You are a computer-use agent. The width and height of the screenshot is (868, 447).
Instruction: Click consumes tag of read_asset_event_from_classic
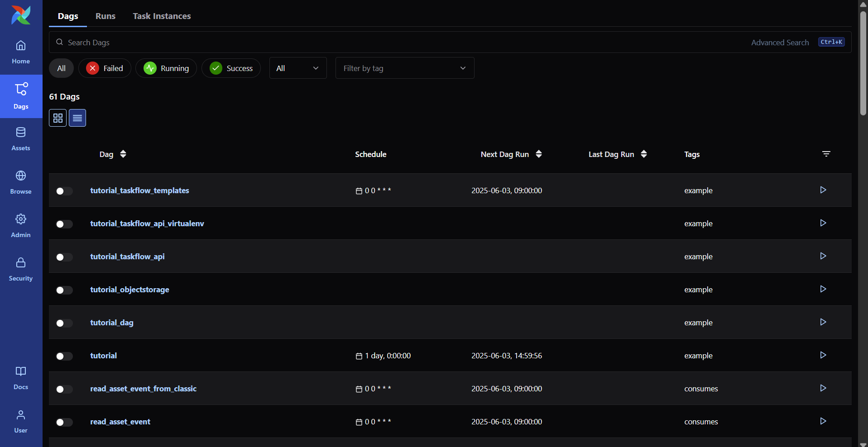[701, 389]
